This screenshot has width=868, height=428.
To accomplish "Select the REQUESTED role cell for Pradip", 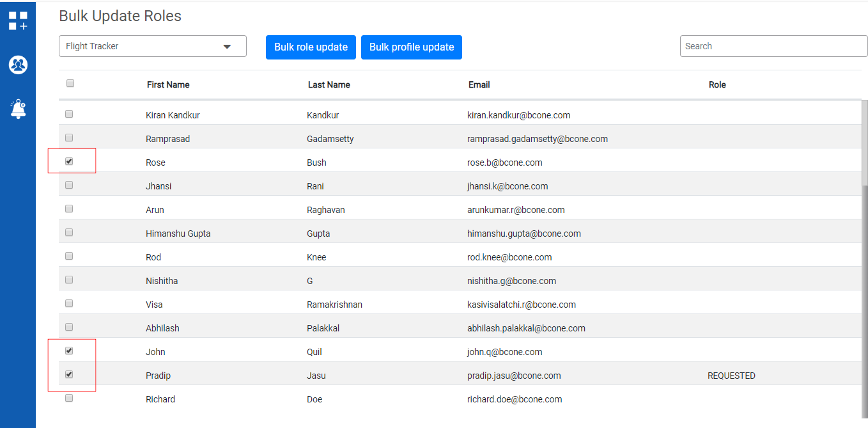I will pyautogui.click(x=731, y=376).
